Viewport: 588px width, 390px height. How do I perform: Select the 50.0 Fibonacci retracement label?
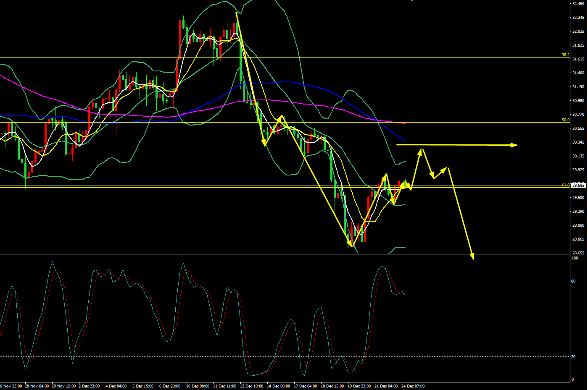pyautogui.click(x=565, y=120)
